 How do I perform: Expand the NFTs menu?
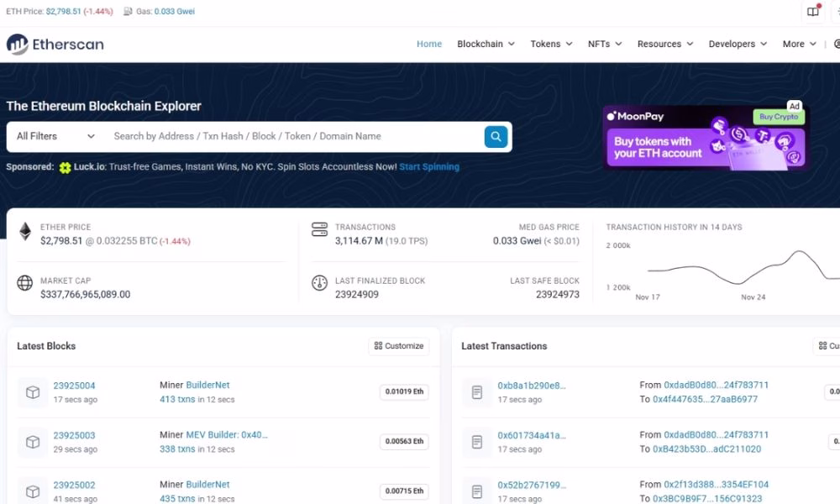click(x=605, y=44)
